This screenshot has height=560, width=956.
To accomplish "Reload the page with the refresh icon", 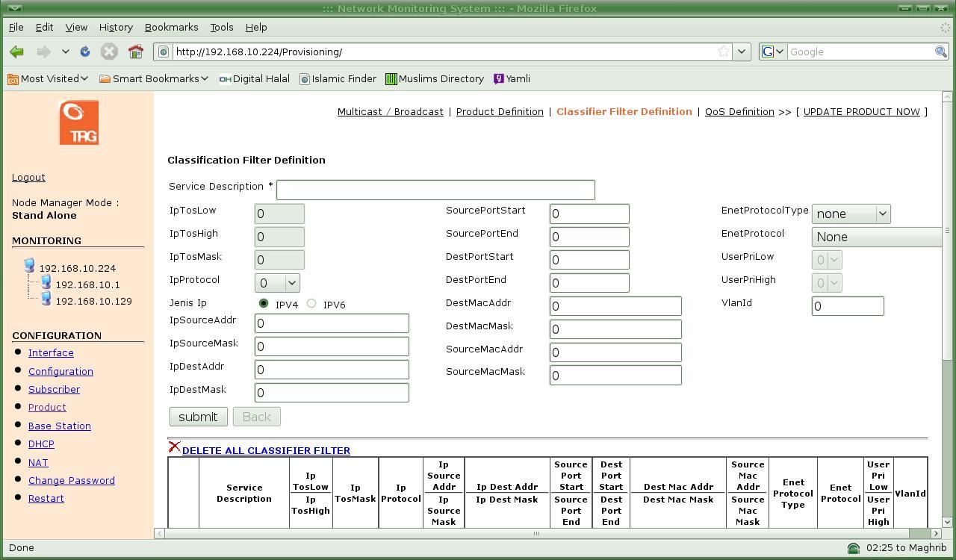I will (85, 52).
